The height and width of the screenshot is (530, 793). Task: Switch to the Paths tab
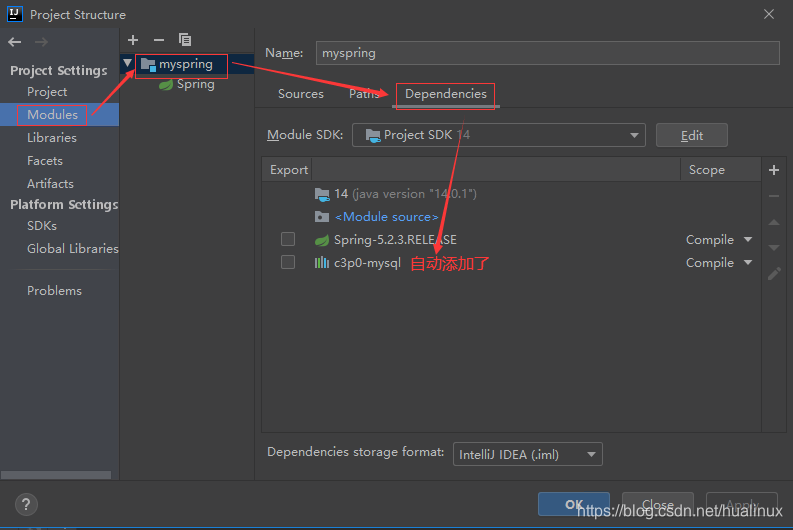364,94
